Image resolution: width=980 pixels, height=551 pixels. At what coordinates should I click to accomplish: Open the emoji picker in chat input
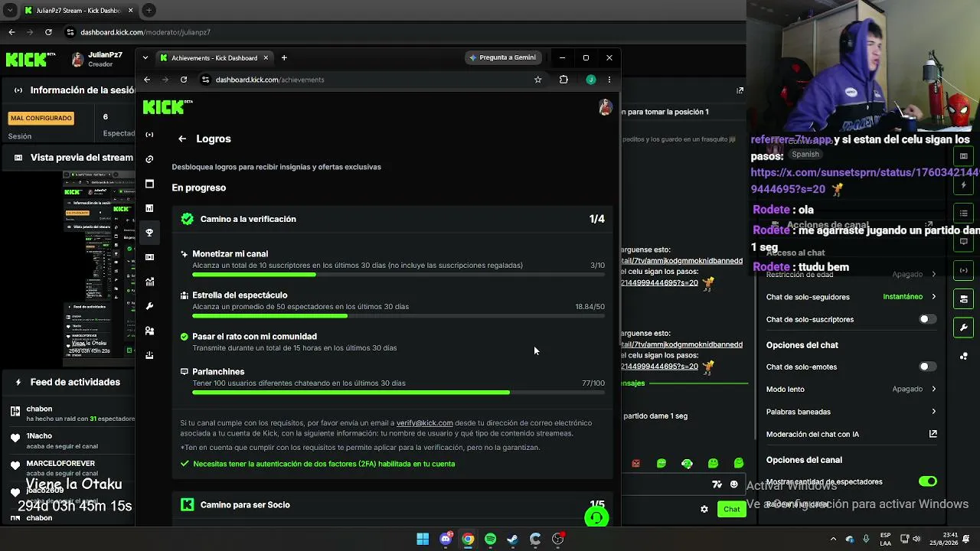[734, 484]
